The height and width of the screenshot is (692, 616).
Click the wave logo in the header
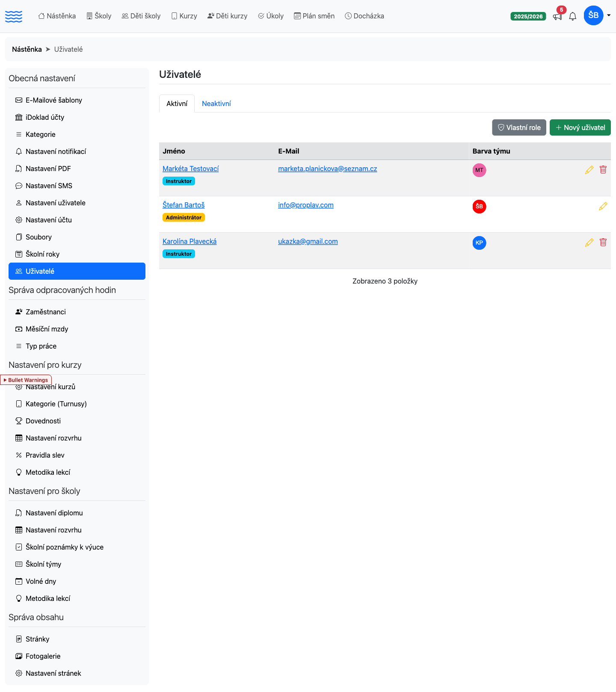tap(14, 16)
